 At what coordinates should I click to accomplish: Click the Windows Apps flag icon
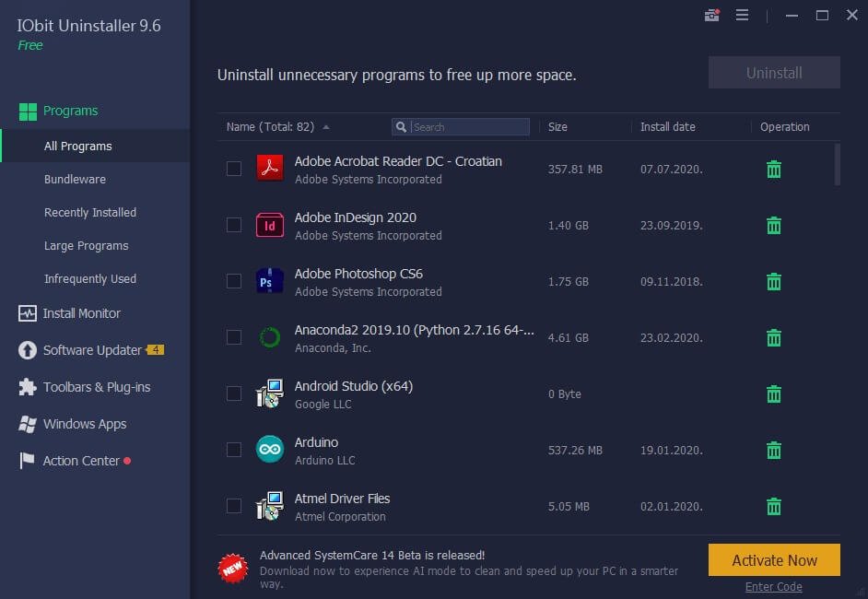click(27, 424)
